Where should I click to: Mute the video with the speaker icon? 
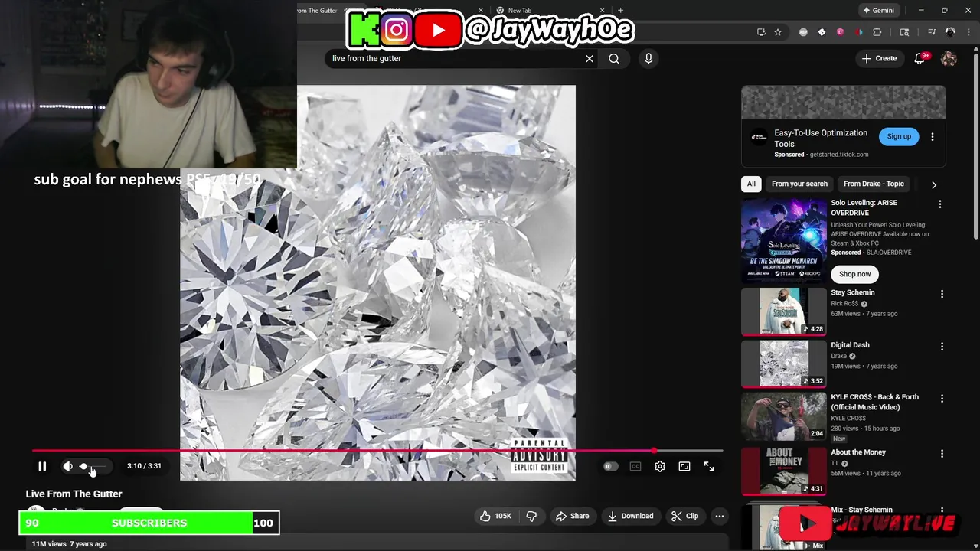click(67, 466)
